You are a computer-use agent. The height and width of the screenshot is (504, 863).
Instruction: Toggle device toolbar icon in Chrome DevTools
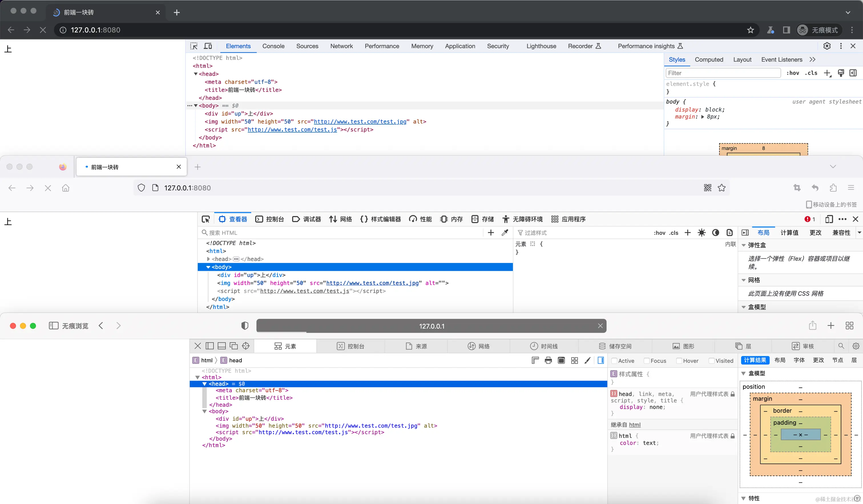click(x=208, y=46)
